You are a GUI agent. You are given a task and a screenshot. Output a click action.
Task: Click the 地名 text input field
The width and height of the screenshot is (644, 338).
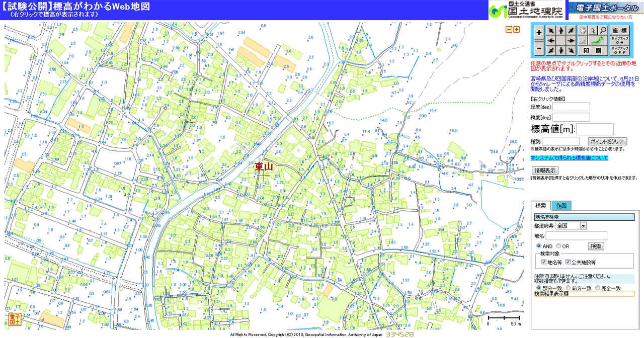[x=577, y=236]
